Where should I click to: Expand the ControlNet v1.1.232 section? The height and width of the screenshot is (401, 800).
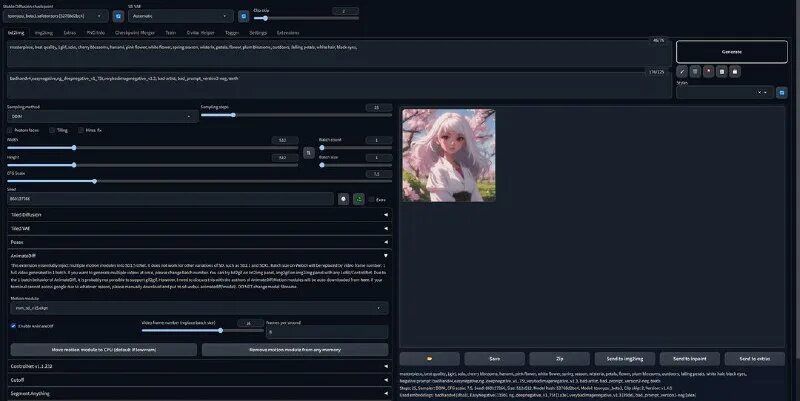point(199,366)
